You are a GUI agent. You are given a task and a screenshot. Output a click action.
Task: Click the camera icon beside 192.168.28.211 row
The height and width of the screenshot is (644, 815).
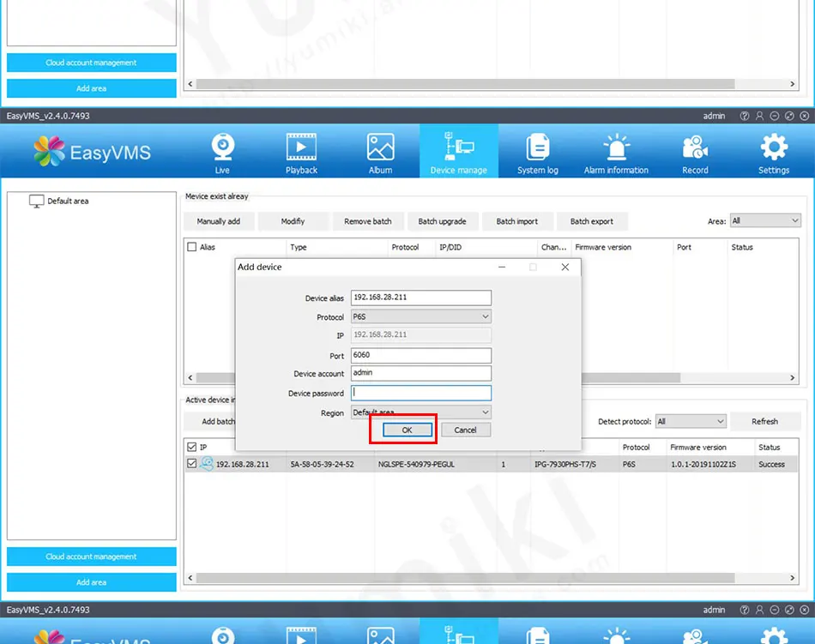pyautogui.click(x=207, y=463)
